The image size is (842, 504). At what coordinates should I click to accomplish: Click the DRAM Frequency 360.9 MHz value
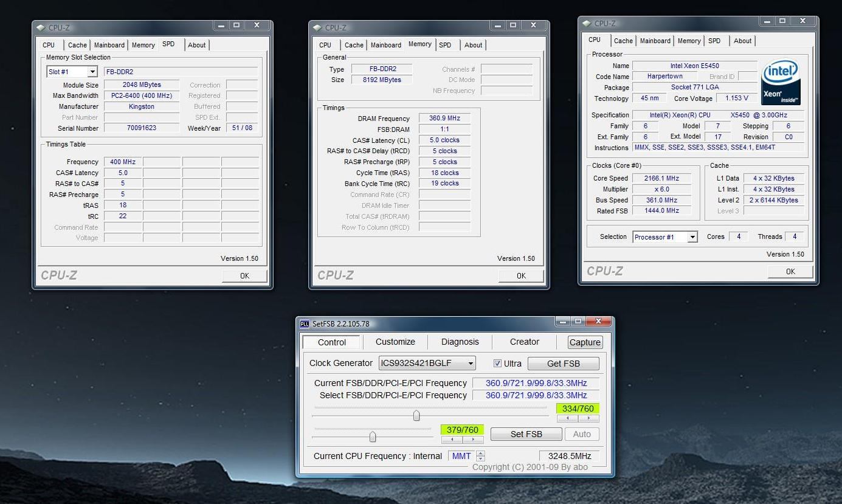pyautogui.click(x=444, y=119)
